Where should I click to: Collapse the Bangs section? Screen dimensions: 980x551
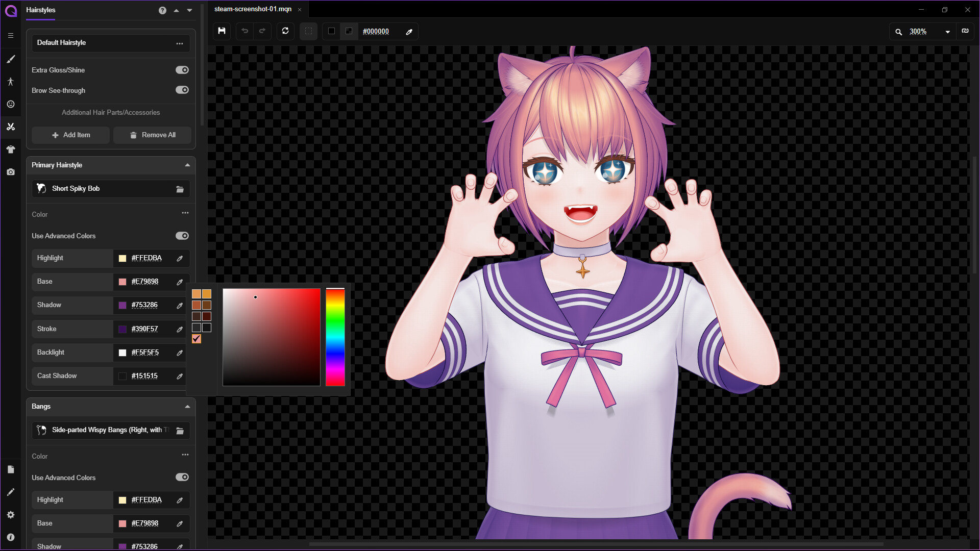point(187,406)
